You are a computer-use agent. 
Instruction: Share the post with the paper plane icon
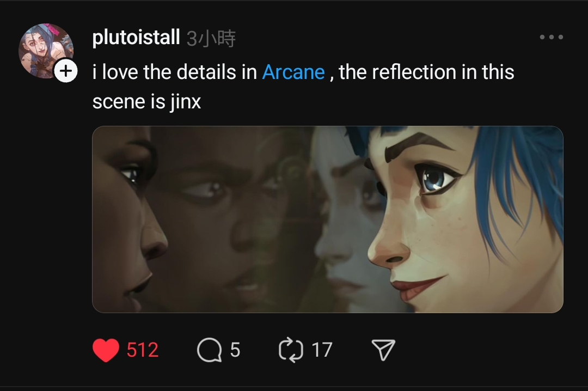pyautogui.click(x=383, y=350)
